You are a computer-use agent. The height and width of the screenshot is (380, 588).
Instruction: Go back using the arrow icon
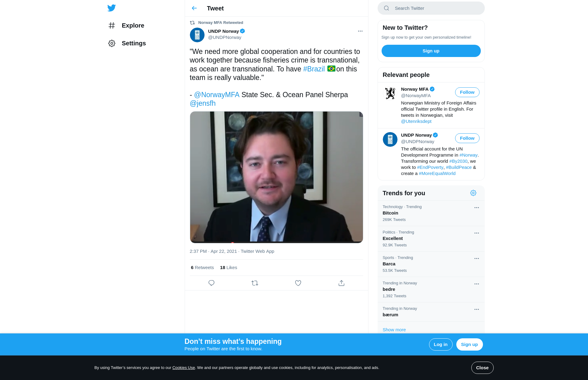coord(194,8)
